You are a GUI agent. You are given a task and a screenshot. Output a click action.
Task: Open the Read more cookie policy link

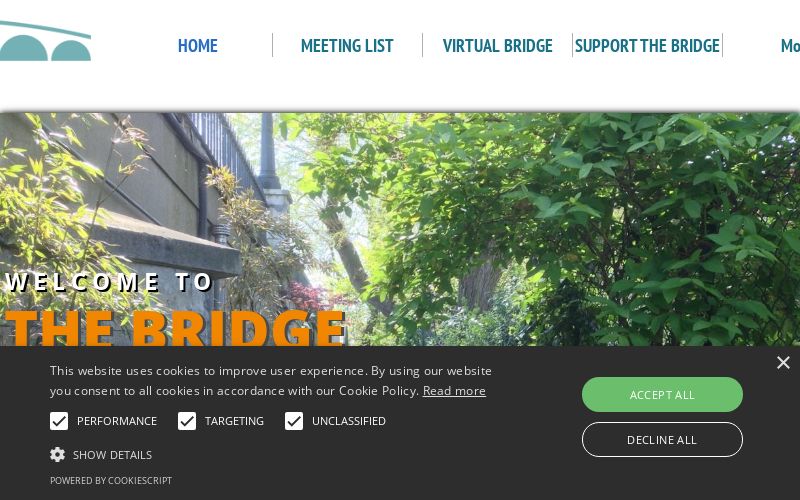click(454, 391)
